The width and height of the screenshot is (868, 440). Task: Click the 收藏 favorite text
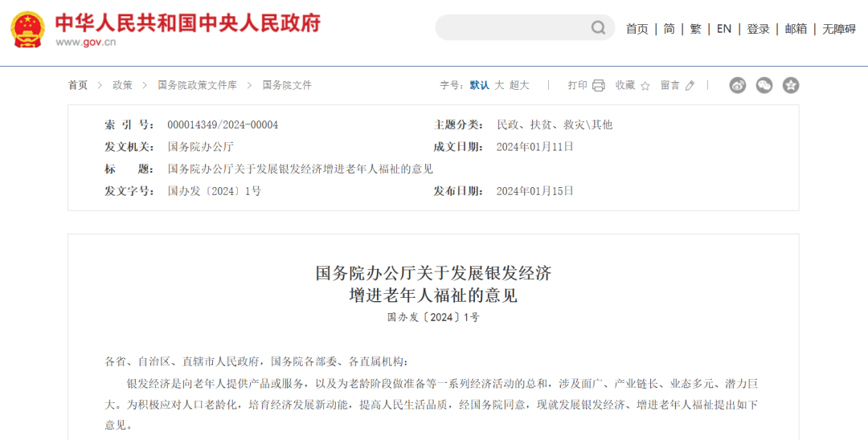(625, 85)
